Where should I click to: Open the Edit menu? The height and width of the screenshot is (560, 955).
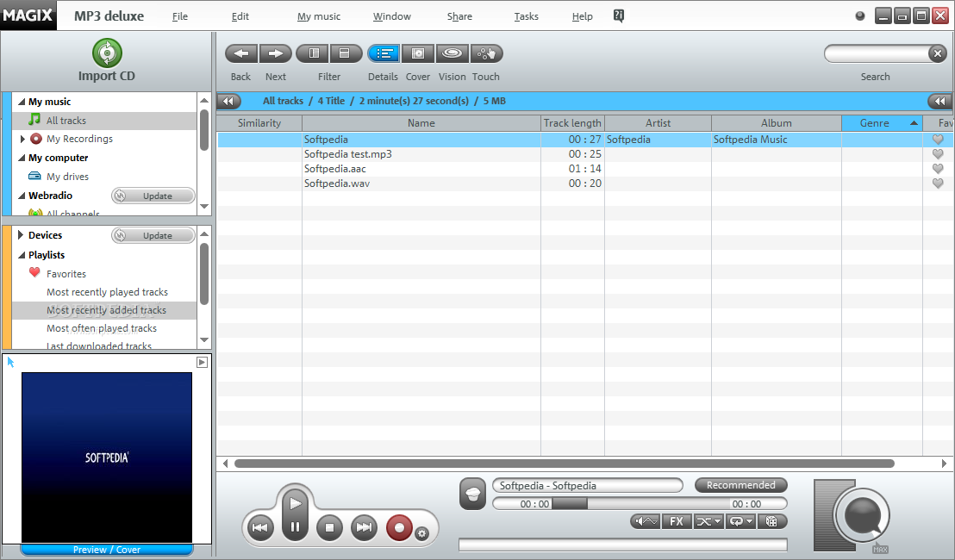click(240, 16)
